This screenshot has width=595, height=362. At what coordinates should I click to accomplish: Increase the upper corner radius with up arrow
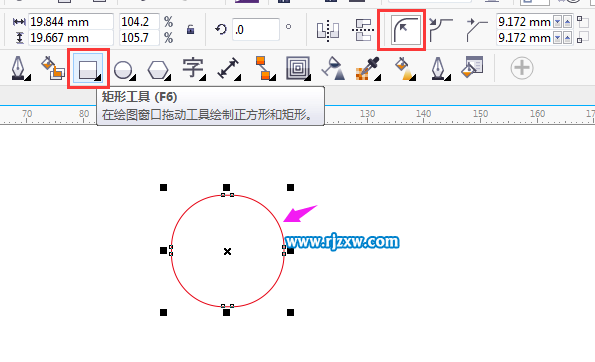(567, 22)
